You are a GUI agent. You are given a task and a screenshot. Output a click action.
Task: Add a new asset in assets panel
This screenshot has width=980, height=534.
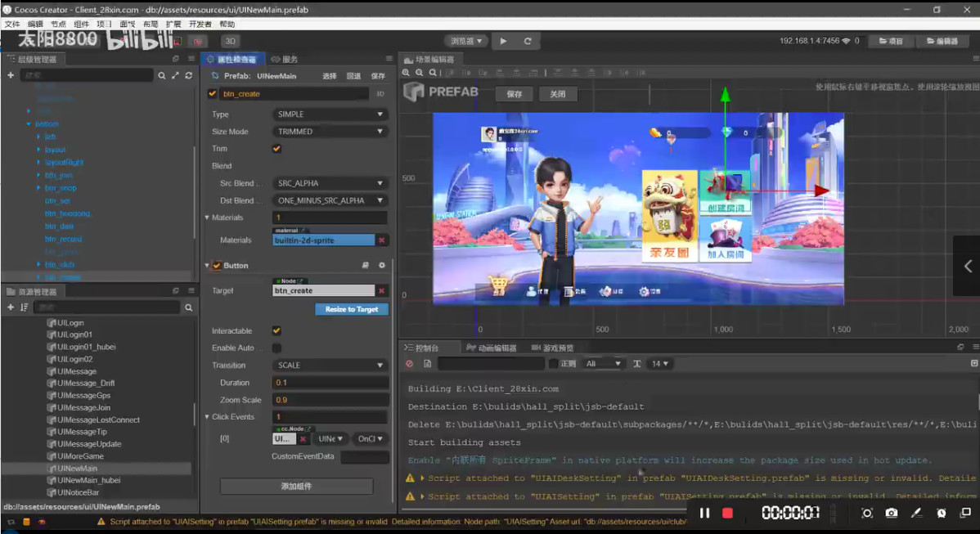pos(11,307)
